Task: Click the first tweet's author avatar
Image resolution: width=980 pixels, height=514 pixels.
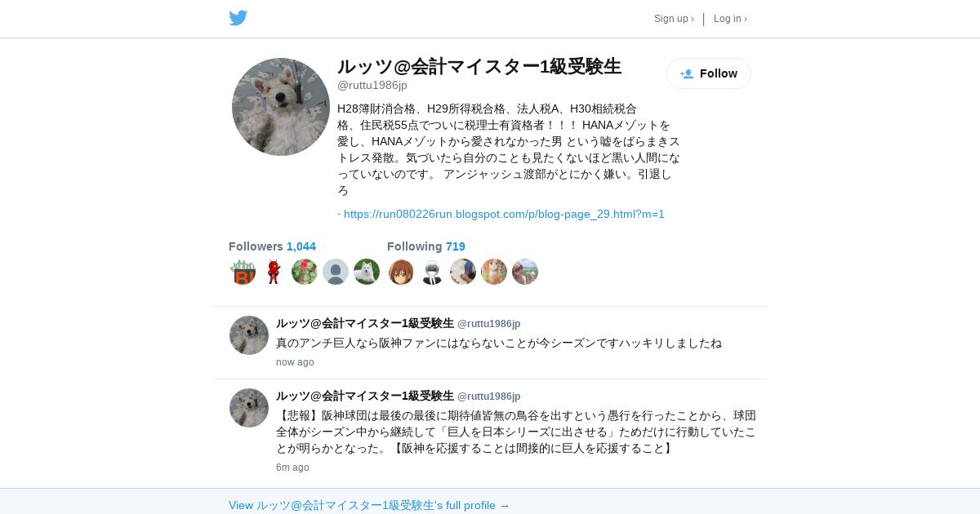Action: pyautogui.click(x=249, y=335)
